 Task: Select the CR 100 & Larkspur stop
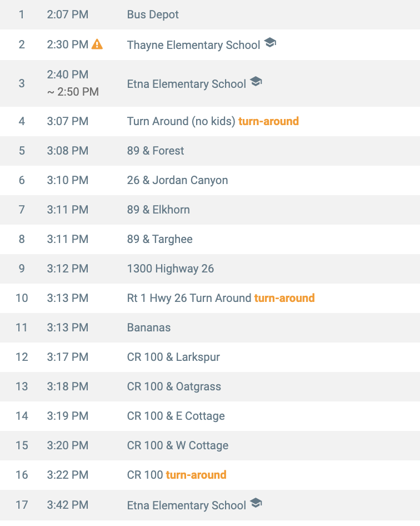pos(173,357)
